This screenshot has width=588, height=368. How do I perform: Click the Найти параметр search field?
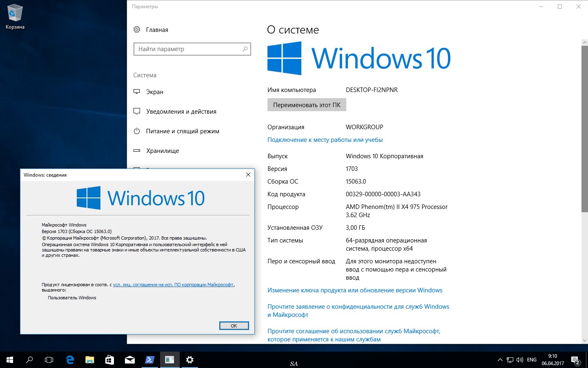(192, 49)
